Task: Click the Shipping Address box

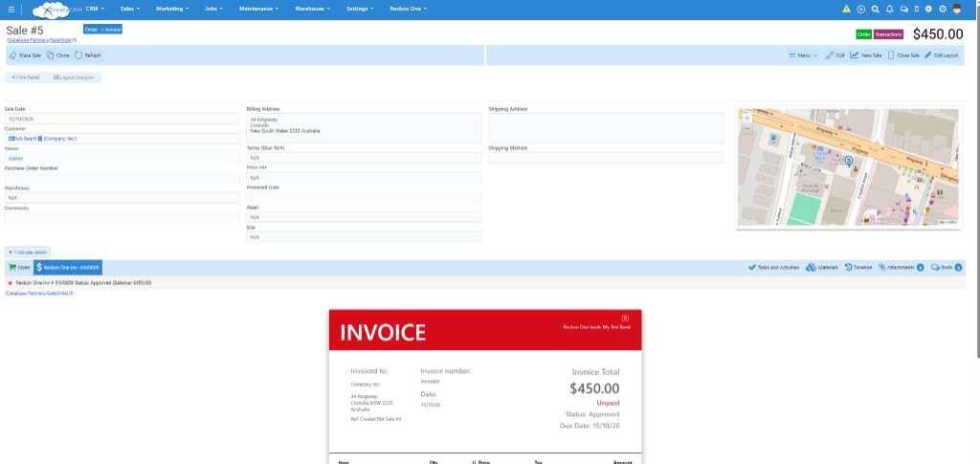Action: [x=606, y=128]
